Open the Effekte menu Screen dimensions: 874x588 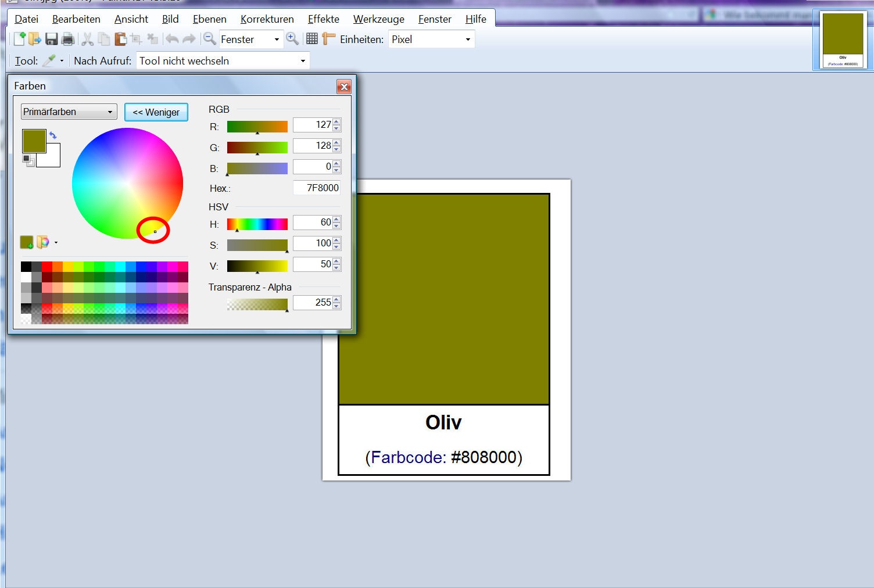click(x=324, y=19)
